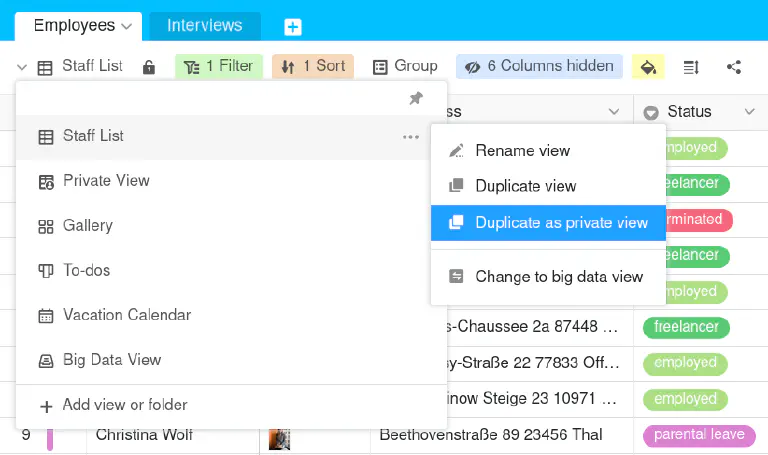Expand the Status column dropdown
The image size is (768, 455).
(749, 112)
